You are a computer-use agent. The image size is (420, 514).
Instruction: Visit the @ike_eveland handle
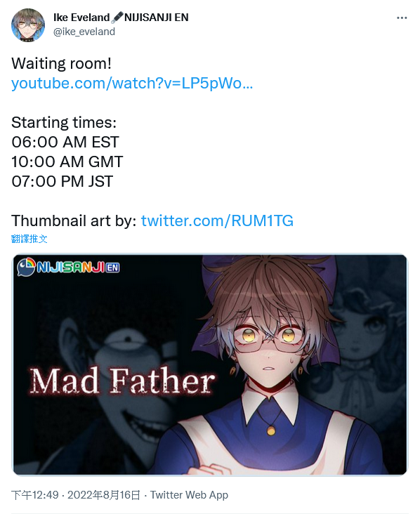(84, 32)
